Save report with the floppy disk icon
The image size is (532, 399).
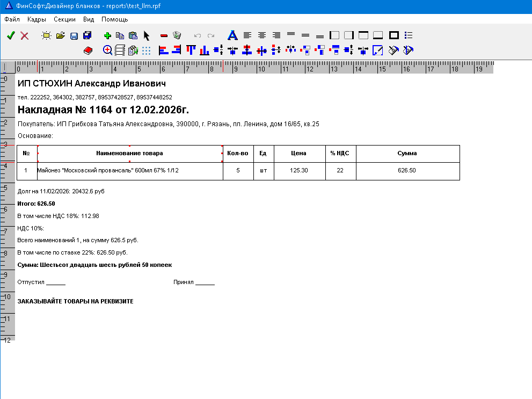pyautogui.click(x=74, y=35)
